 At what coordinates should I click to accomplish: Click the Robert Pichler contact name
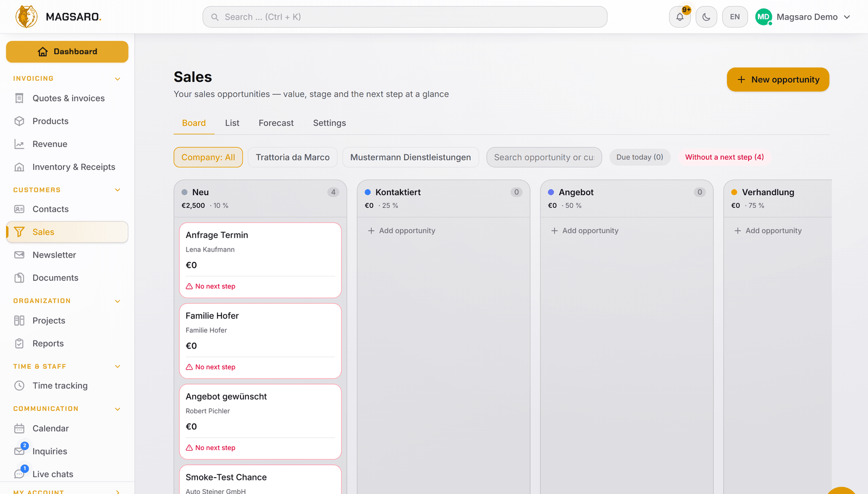(x=208, y=411)
